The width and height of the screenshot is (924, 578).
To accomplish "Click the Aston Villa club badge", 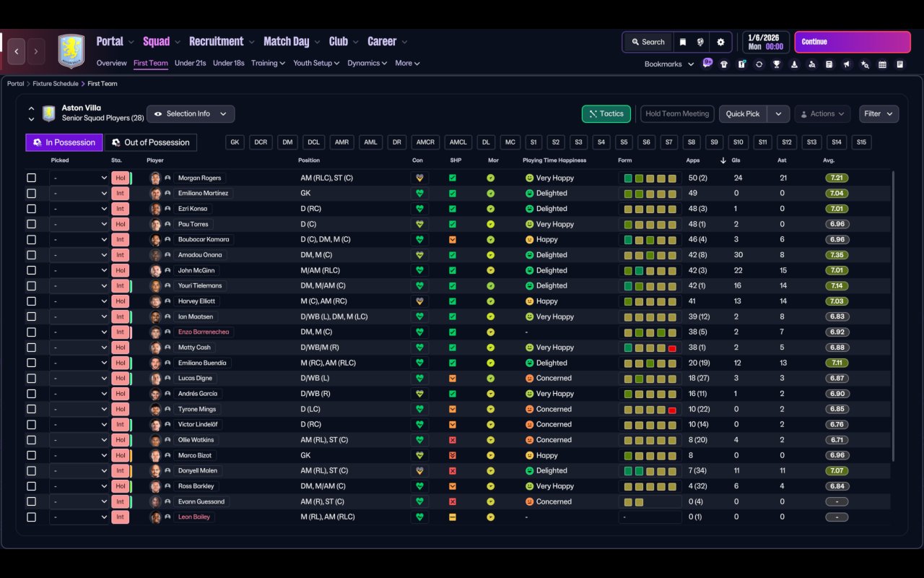I will pyautogui.click(x=71, y=51).
